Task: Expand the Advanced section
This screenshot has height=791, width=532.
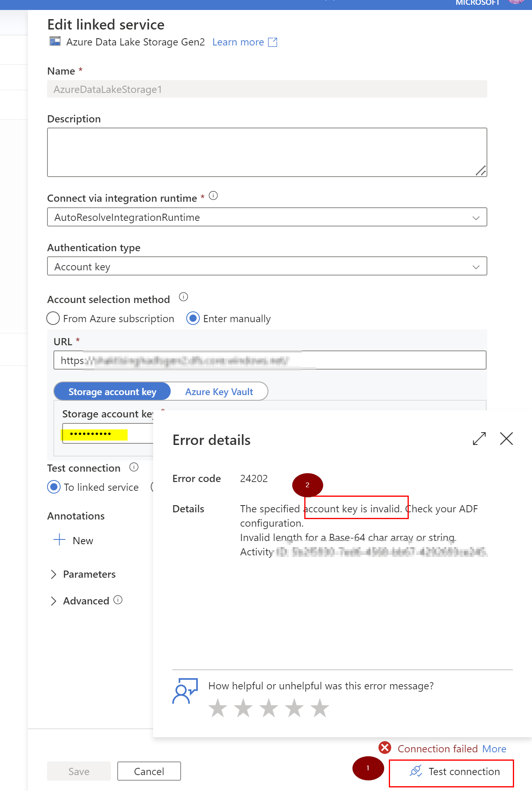Action: [x=80, y=601]
